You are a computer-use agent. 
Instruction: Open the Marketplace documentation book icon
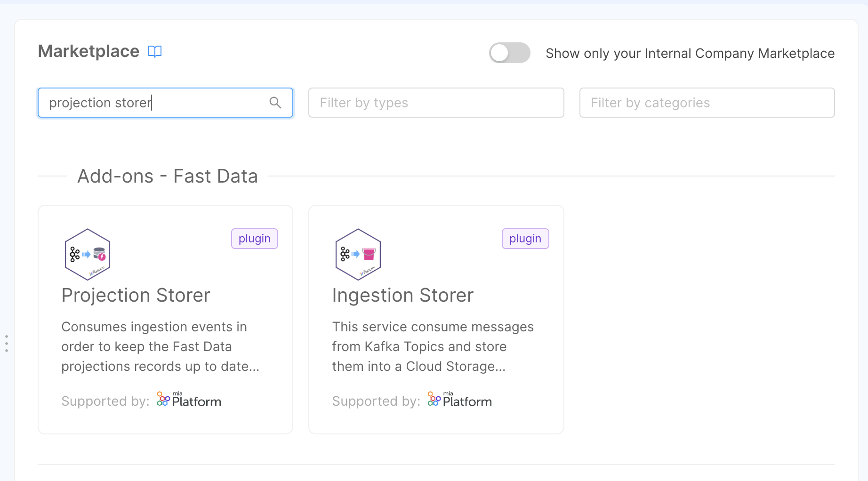pos(155,51)
